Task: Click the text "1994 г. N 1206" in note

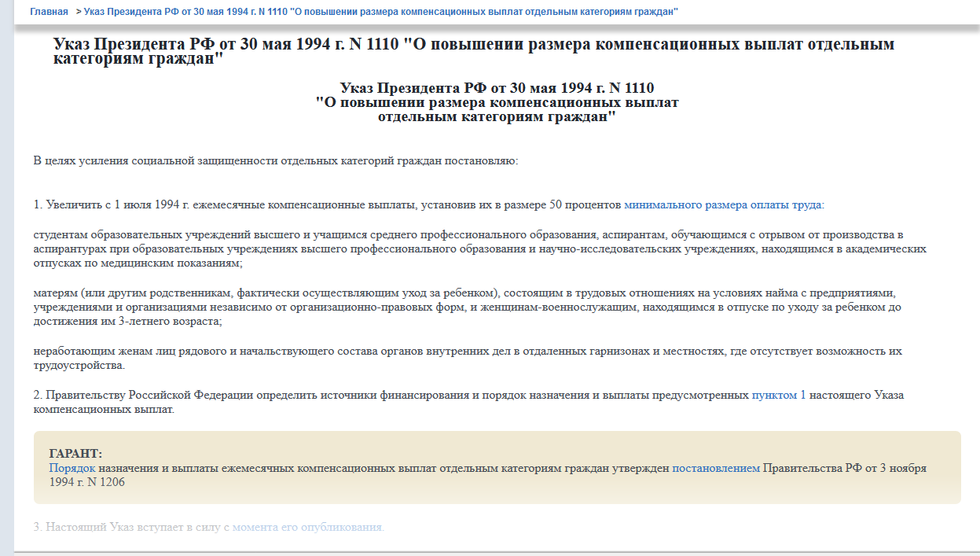Action: point(86,482)
